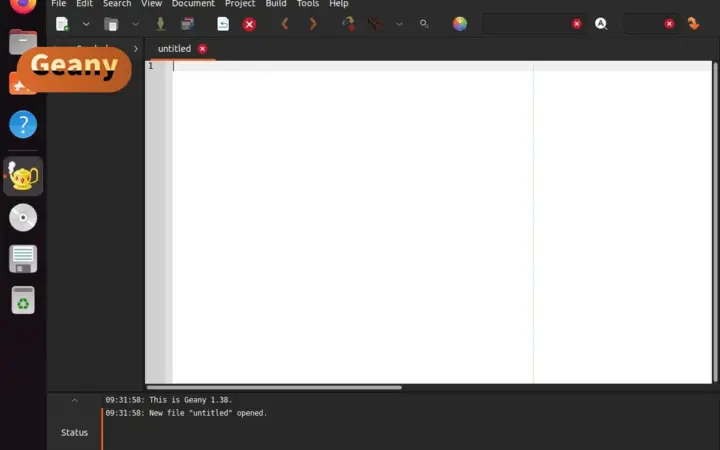Open the File menu
720x450 pixels.
pyautogui.click(x=58, y=4)
